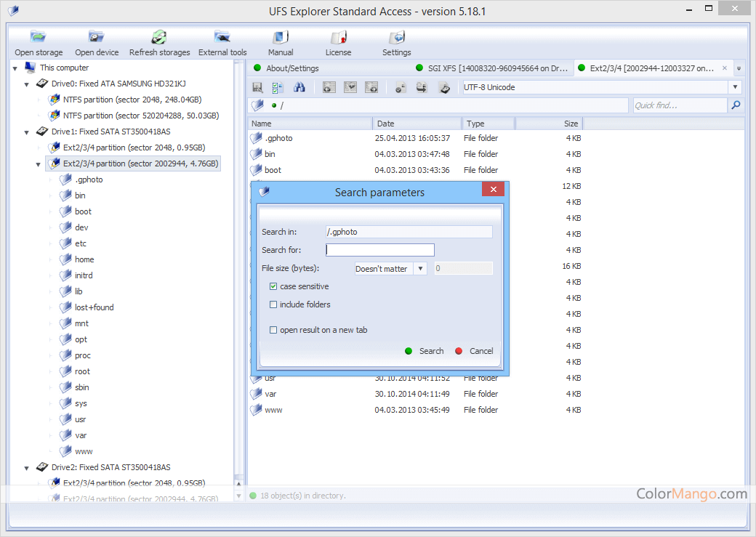This screenshot has height=537, width=756.
Task: Enable the include folders option
Action: point(275,304)
